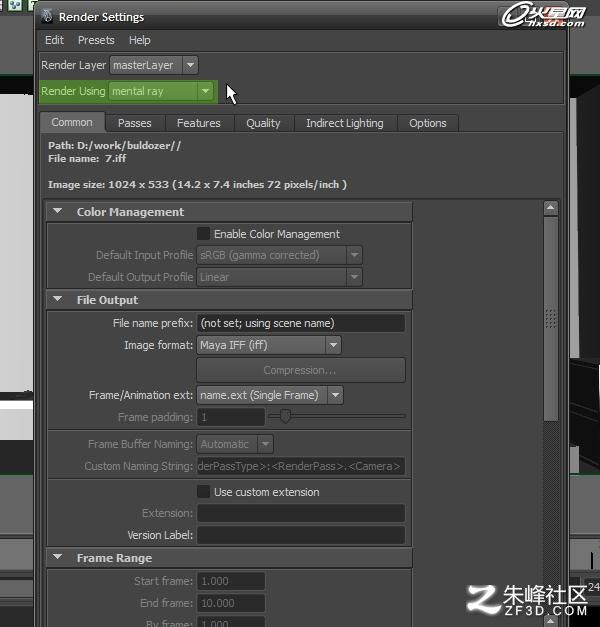This screenshot has height=627, width=600.
Task: Open the Edit menu
Action: tap(54, 40)
